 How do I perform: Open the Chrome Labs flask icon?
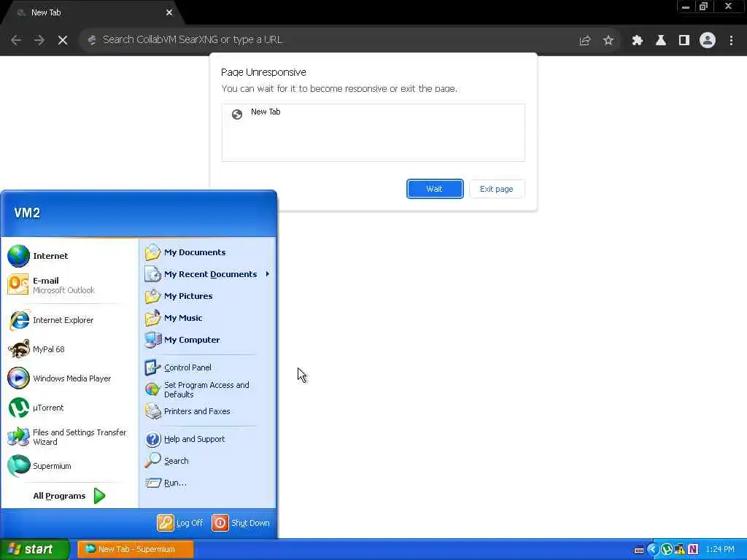[660, 41]
